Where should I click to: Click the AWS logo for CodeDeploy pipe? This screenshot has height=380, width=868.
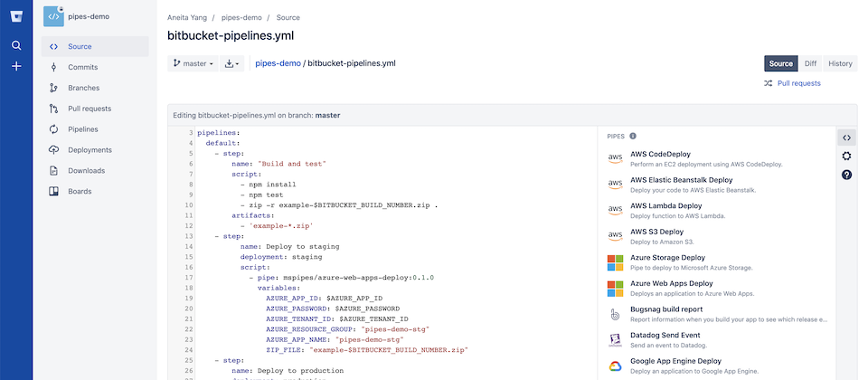[x=615, y=158]
